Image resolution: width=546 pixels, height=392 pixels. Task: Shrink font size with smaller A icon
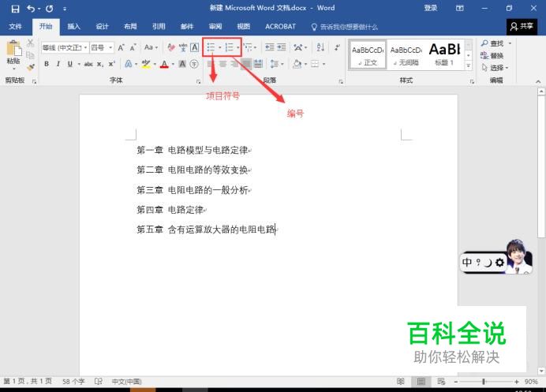[x=133, y=47]
